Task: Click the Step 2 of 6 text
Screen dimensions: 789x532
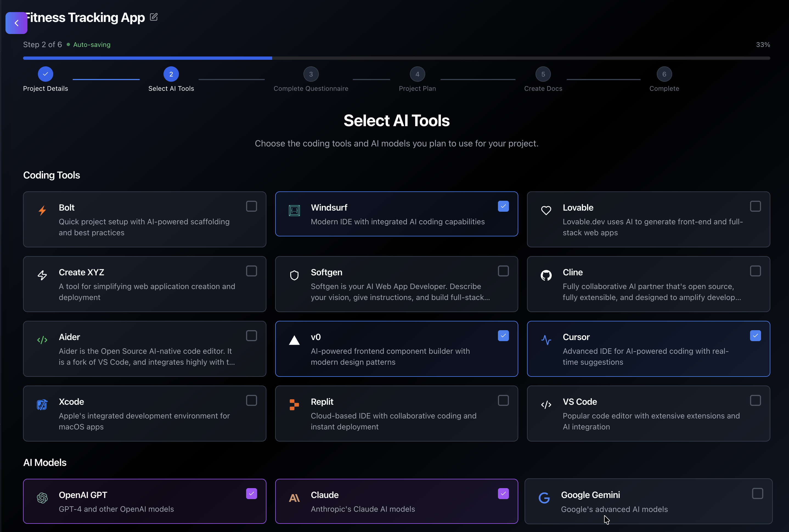Action: click(43, 45)
